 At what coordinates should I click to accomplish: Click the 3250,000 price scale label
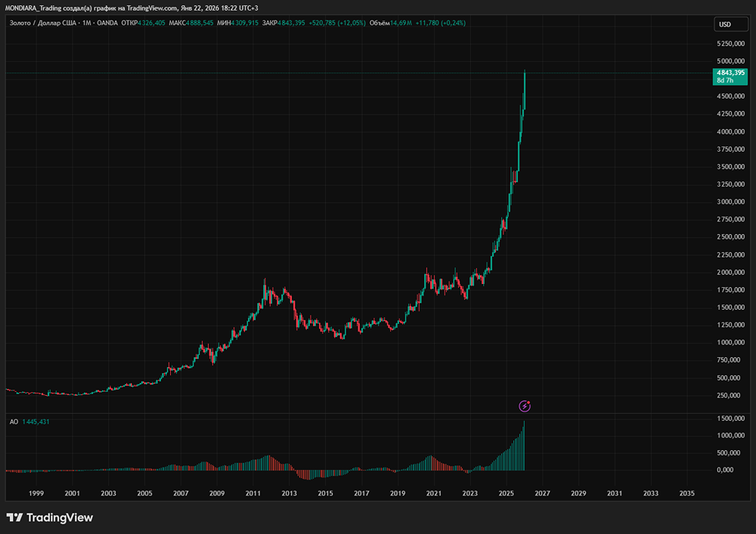(730, 184)
